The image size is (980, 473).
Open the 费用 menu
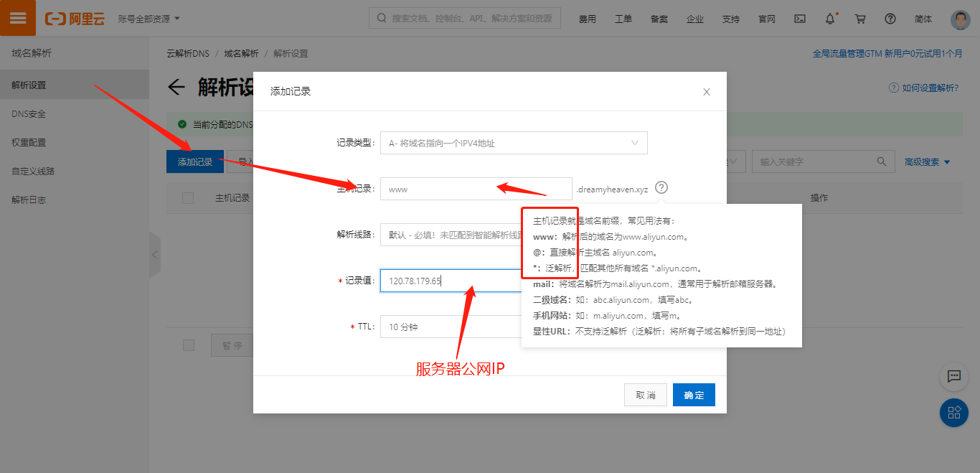coord(588,19)
